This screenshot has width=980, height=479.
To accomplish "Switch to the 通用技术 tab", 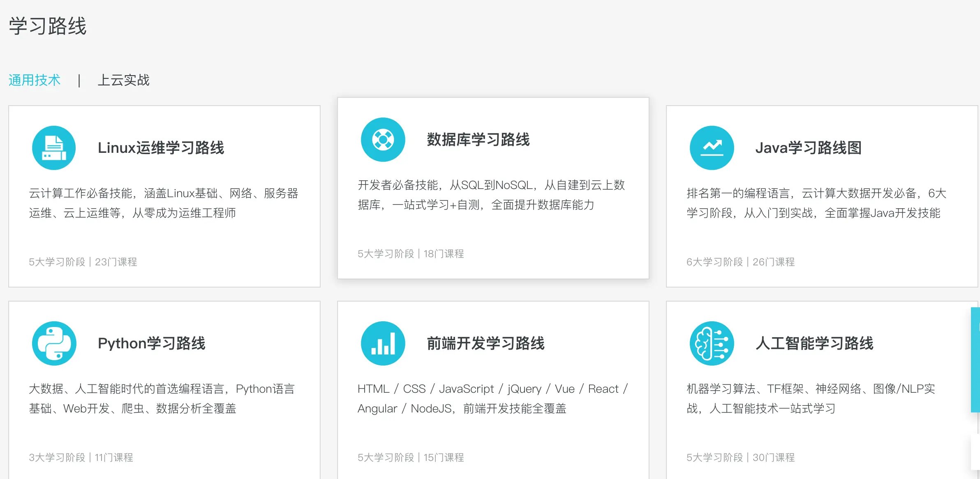I will pos(35,80).
